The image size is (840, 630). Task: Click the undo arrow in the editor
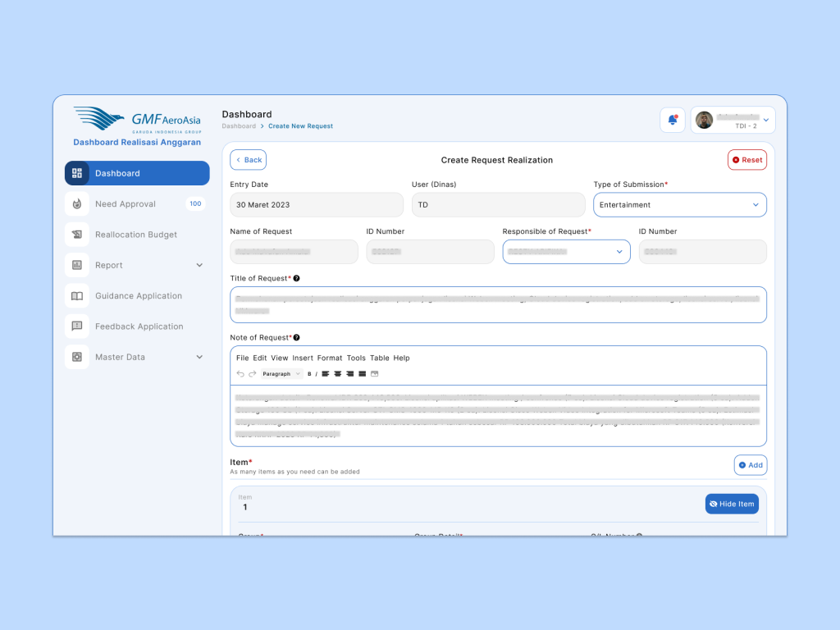pos(240,374)
